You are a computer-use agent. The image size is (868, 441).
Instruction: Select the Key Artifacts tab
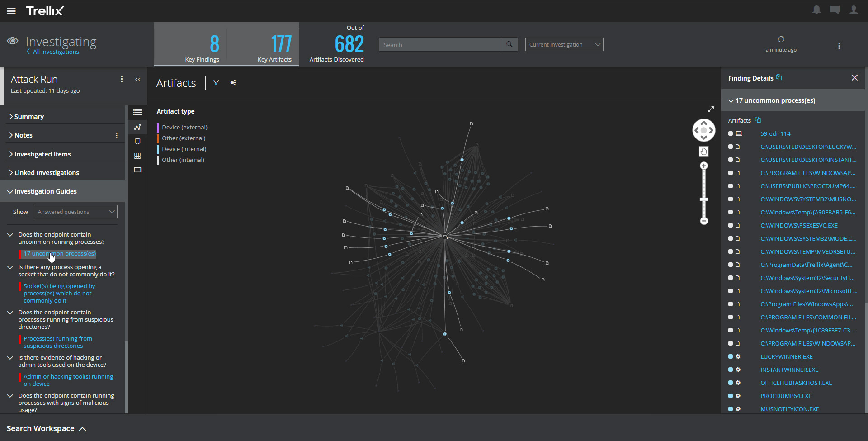click(x=274, y=45)
